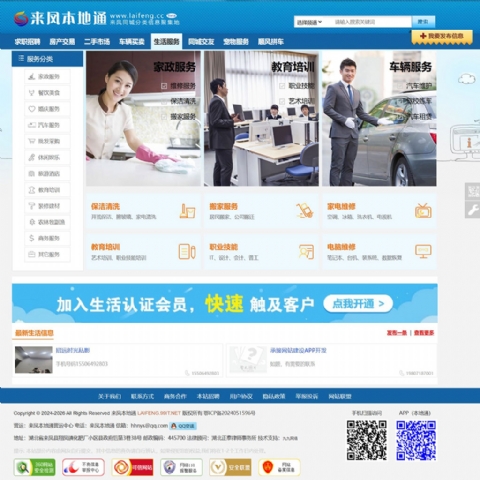Viewport: 480px width, 480px height.
Task: Click the floating QR code side icon
Action: [473, 191]
